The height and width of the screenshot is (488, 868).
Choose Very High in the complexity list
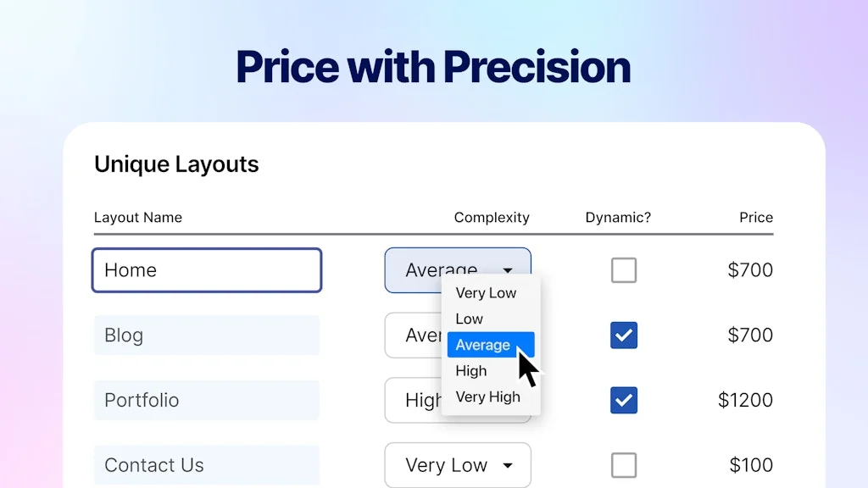click(x=487, y=396)
